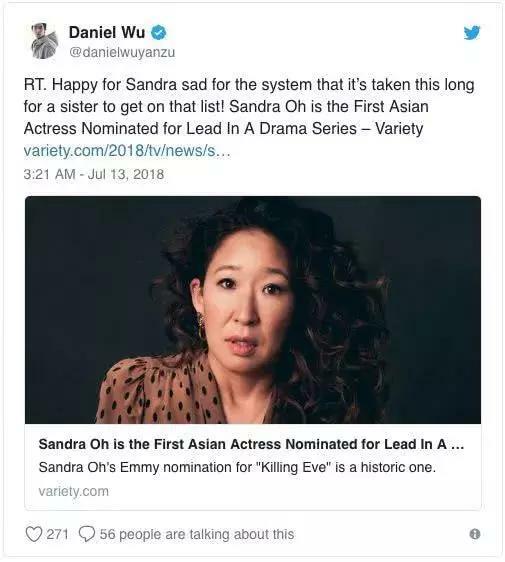Click the Killing Eve card description text
The image size is (505, 562).
click(x=237, y=467)
